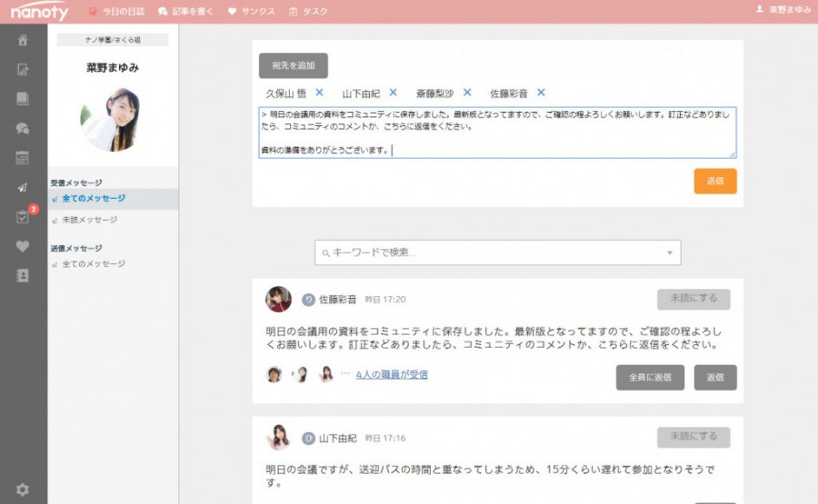Open 今日の日誌 in the top menu

click(117, 11)
